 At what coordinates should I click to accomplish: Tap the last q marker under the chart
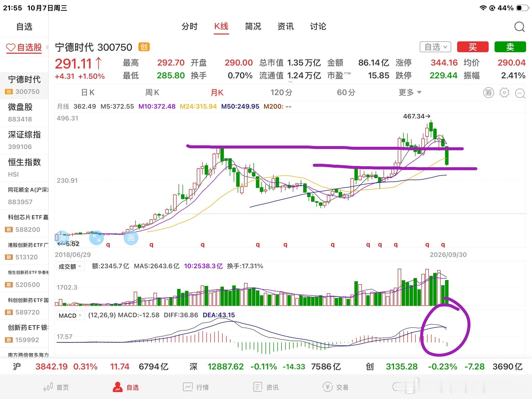coord(443,244)
